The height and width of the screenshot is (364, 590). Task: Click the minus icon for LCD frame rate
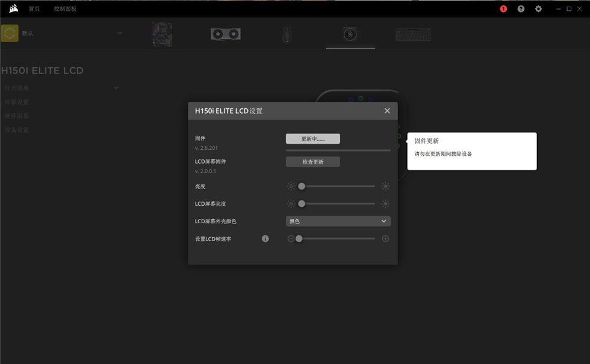click(x=290, y=238)
